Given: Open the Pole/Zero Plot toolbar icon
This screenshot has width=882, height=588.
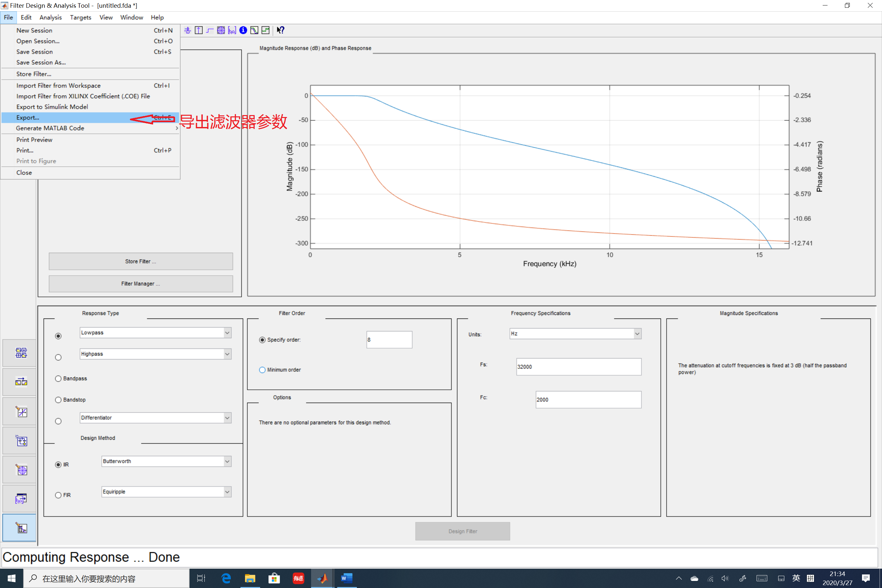Looking at the screenshot, I should click(x=221, y=30).
